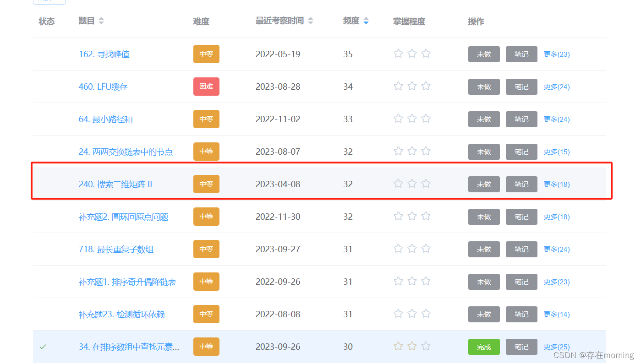This screenshot has width=641, height=364.
Task: Rate third star for 240. 搜索二维矩阵 II
Action: tap(426, 184)
